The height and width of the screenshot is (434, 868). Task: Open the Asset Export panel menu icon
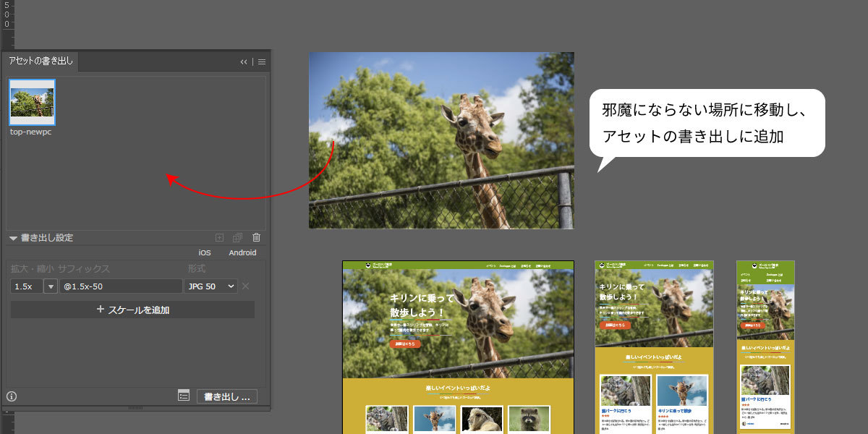point(262,62)
